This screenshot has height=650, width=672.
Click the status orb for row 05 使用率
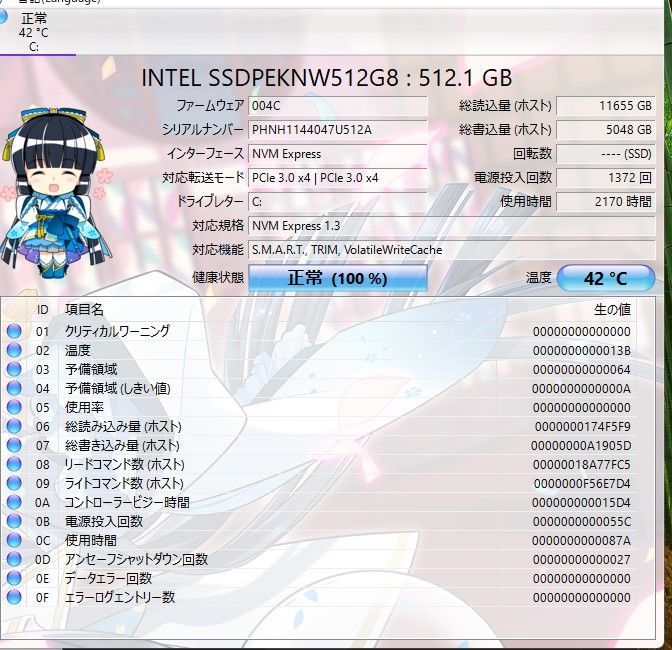(14, 407)
